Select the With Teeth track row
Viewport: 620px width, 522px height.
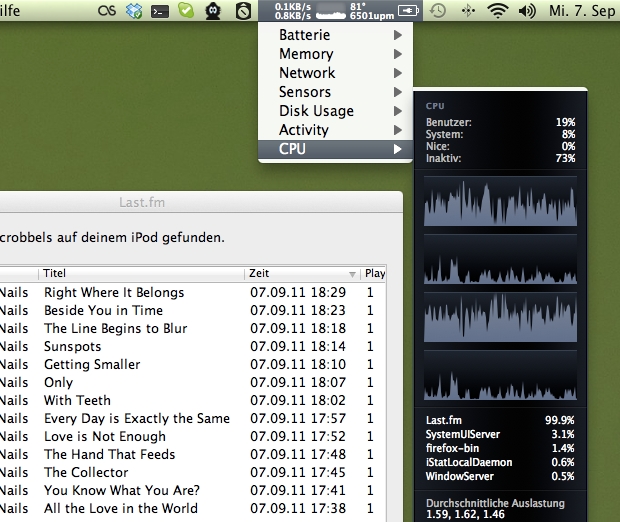click(x=193, y=400)
